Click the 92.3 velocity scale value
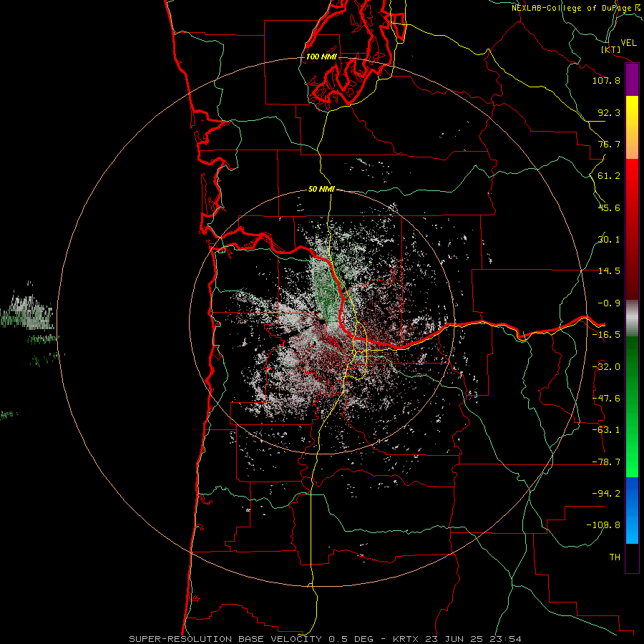Image resolution: width=644 pixels, height=644 pixels. coord(609,112)
